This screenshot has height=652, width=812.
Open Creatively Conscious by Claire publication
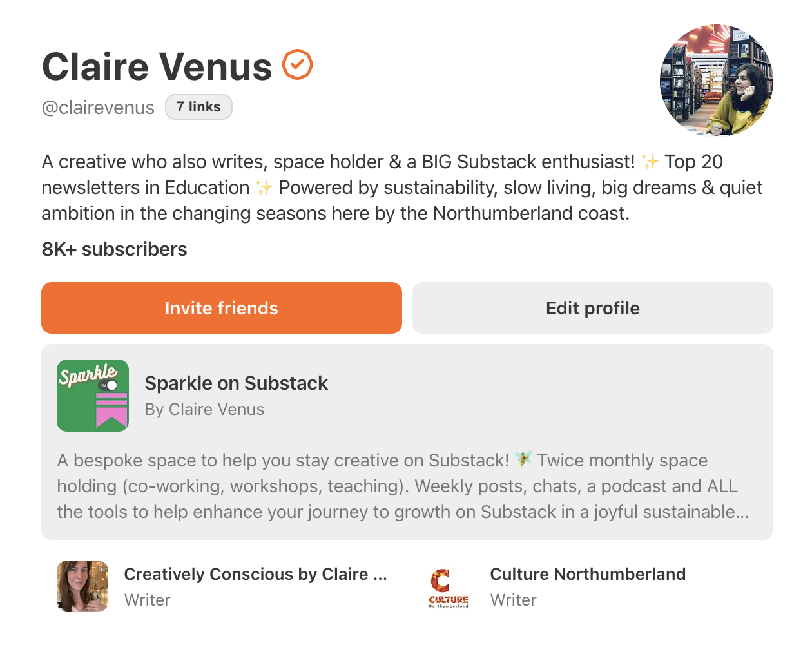(255, 574)
